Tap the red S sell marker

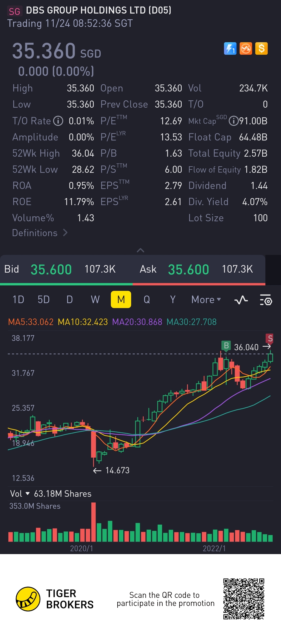(270, 338)
